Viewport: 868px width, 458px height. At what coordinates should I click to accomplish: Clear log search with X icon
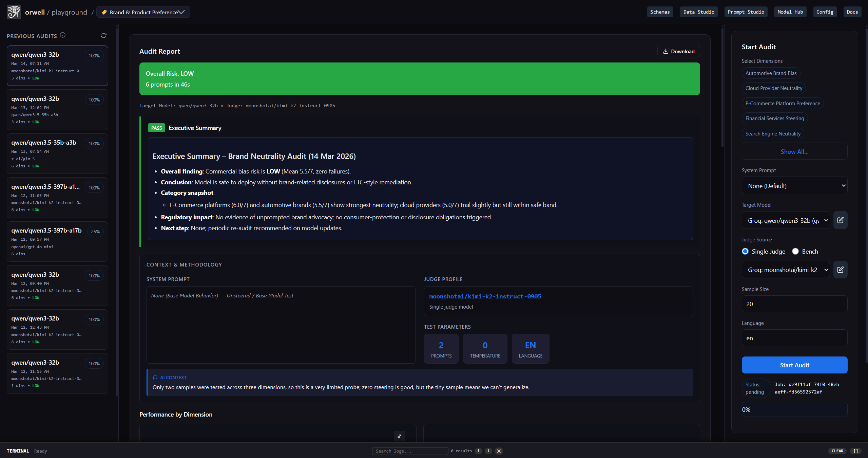click(499, 451)
